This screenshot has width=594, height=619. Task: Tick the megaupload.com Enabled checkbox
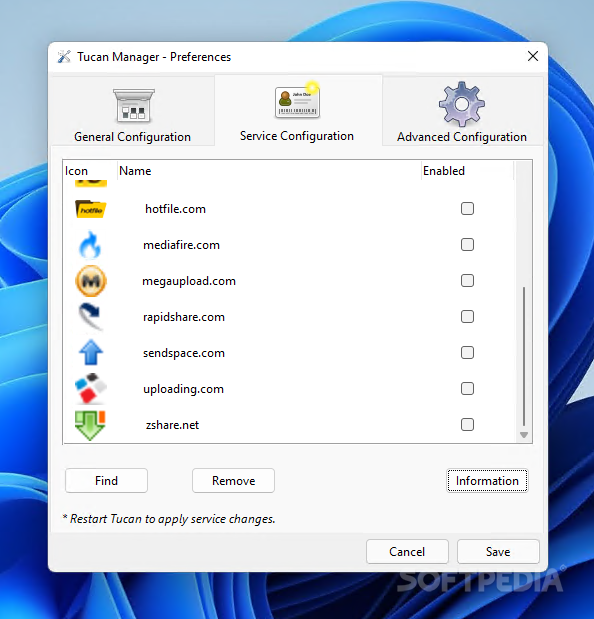(x=467, y=281)
